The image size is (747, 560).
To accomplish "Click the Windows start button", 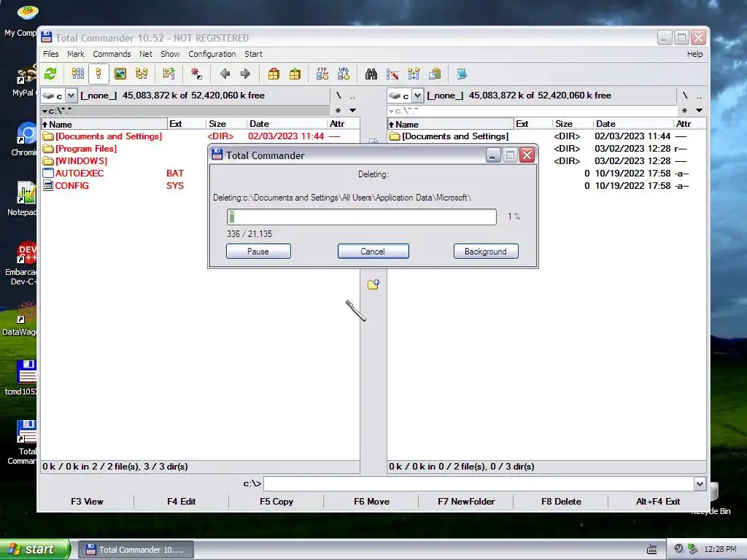I will click(34, 550).
